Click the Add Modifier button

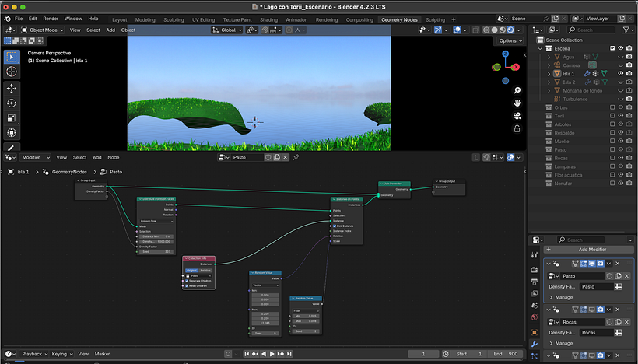(x=589, y=250)
